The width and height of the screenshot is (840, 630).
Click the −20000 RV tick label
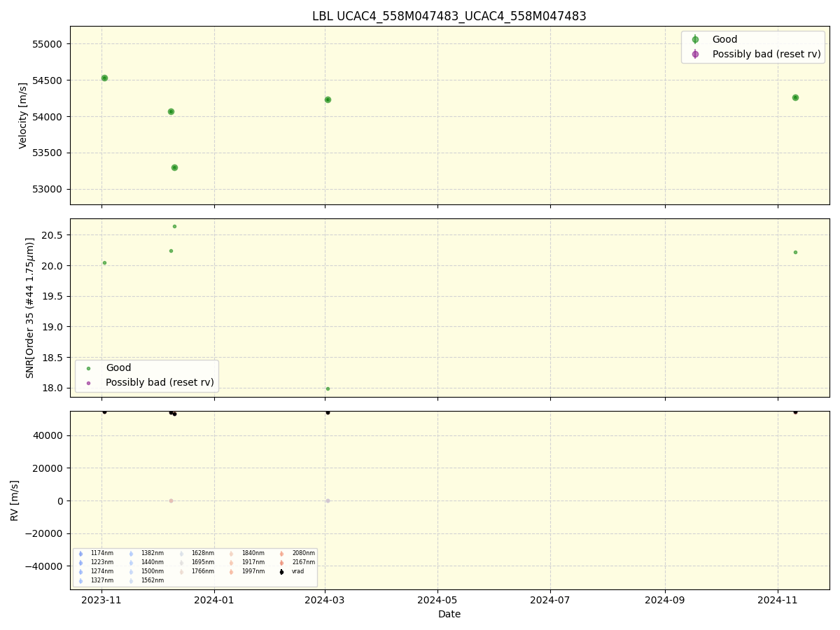coord(45,533)
